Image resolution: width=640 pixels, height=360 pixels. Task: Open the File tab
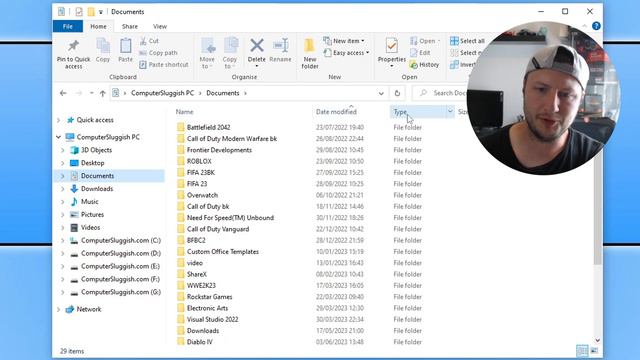[x=68, y=27]
